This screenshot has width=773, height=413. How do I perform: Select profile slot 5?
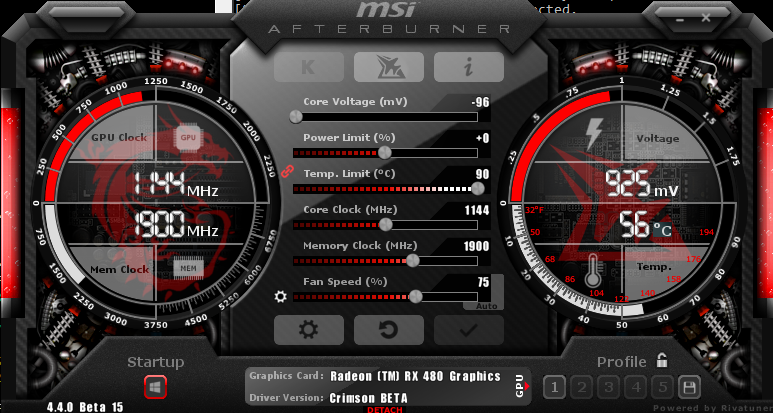pyautogui.click(x=663, y=387)
